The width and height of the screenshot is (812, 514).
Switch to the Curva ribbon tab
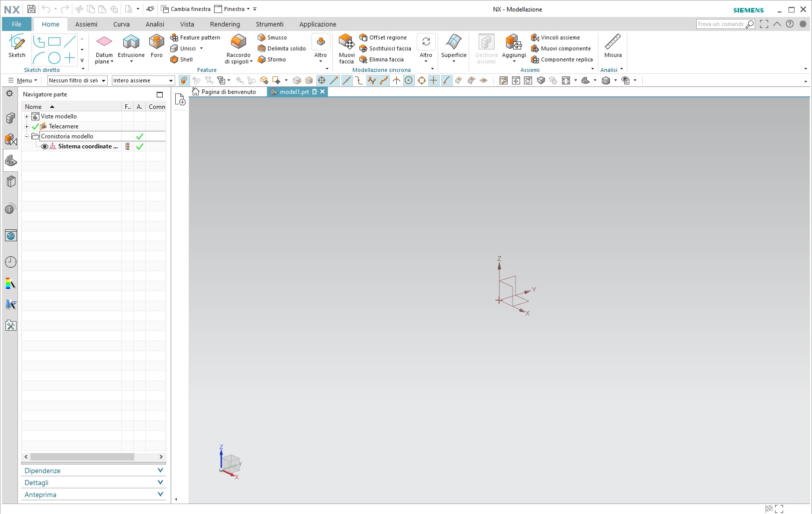pyautogui.click(x=121, y=24)
